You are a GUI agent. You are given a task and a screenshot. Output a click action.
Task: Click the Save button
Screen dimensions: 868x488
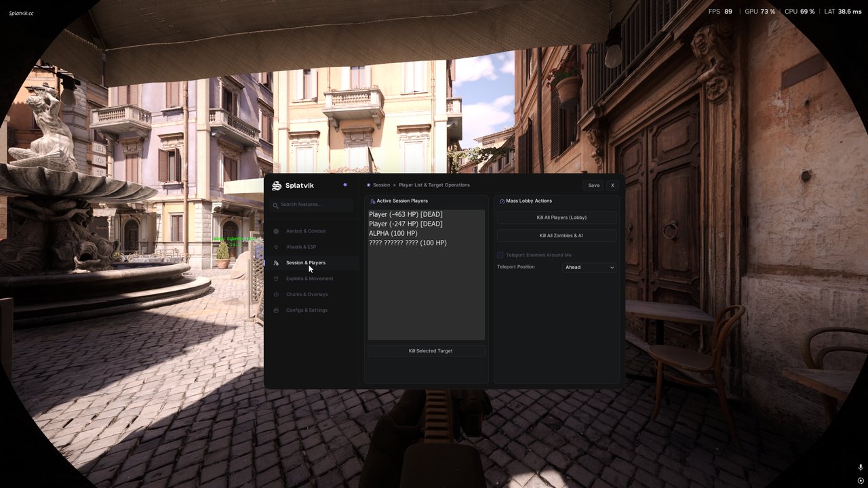pyautogui.click(x=593, y=185)
